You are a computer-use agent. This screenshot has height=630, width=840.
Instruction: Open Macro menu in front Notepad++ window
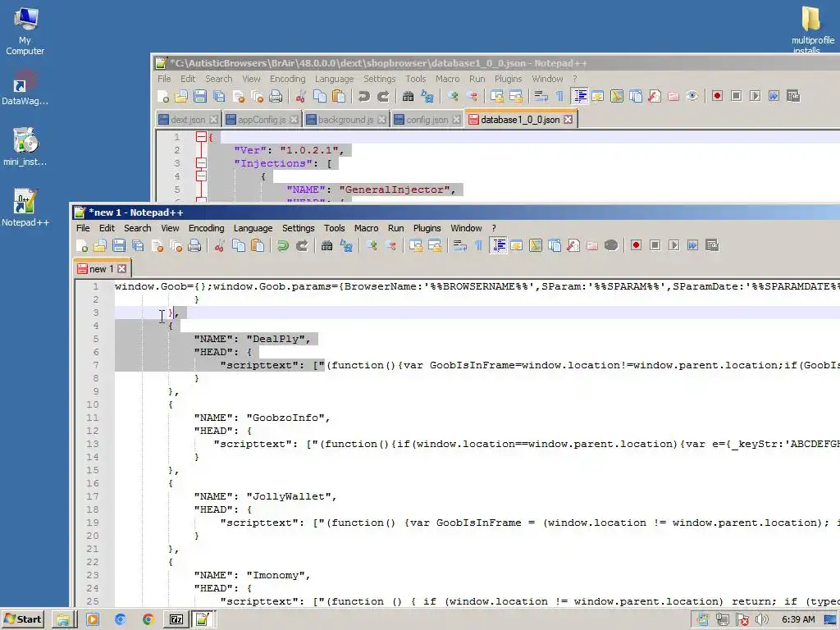click(x=367, y=228)
